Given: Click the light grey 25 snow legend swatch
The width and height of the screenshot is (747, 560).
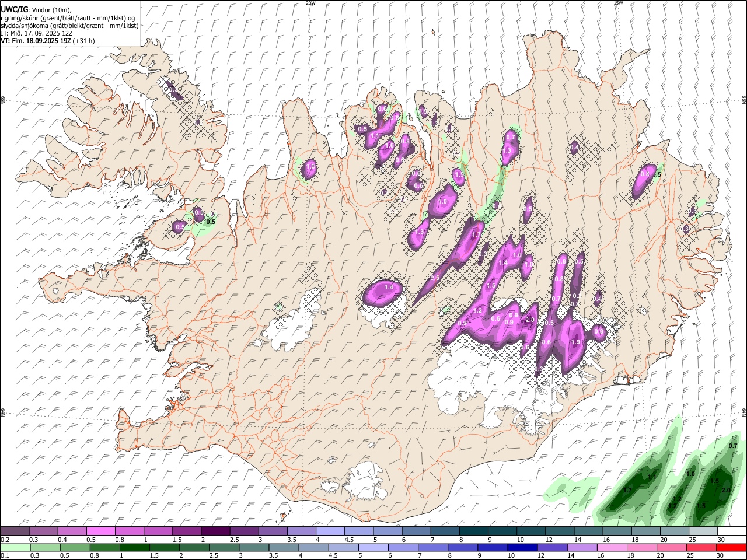Looking at the screenshot, I should point(703,531).
